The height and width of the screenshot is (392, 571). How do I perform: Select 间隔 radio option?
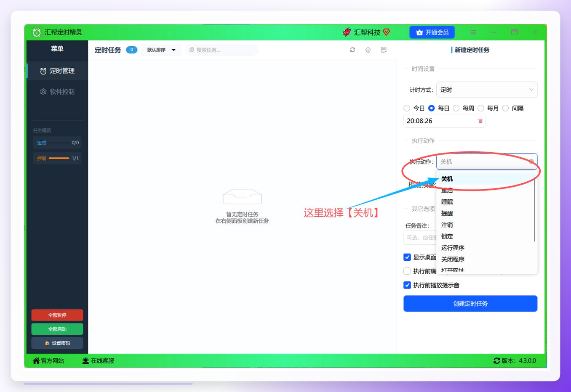[x=506, y=108]
